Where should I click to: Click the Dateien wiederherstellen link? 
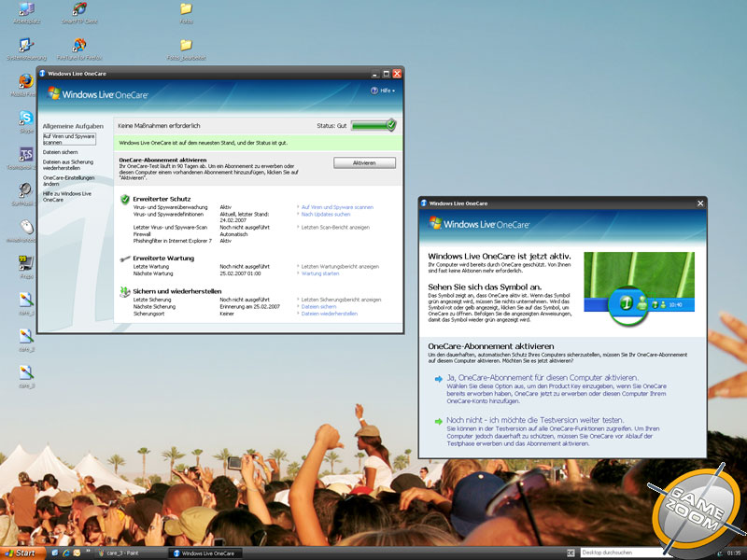point(330,314)
